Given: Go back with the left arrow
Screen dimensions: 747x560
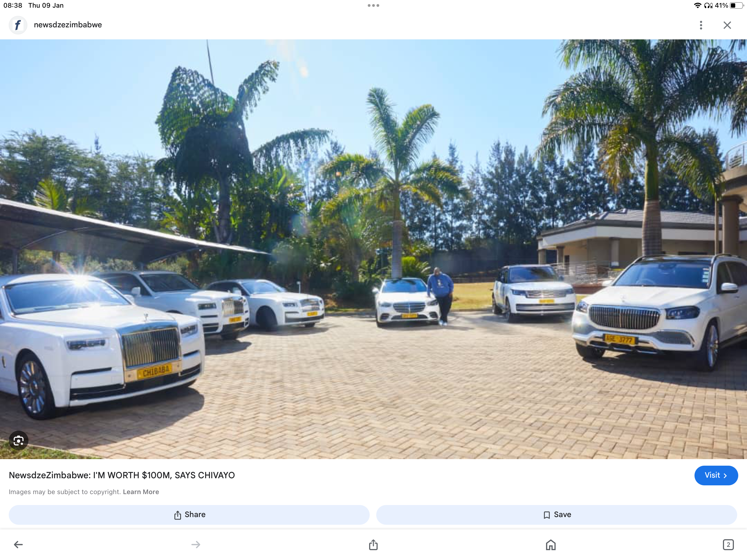Looking at the screenshot, I should 18,544.
